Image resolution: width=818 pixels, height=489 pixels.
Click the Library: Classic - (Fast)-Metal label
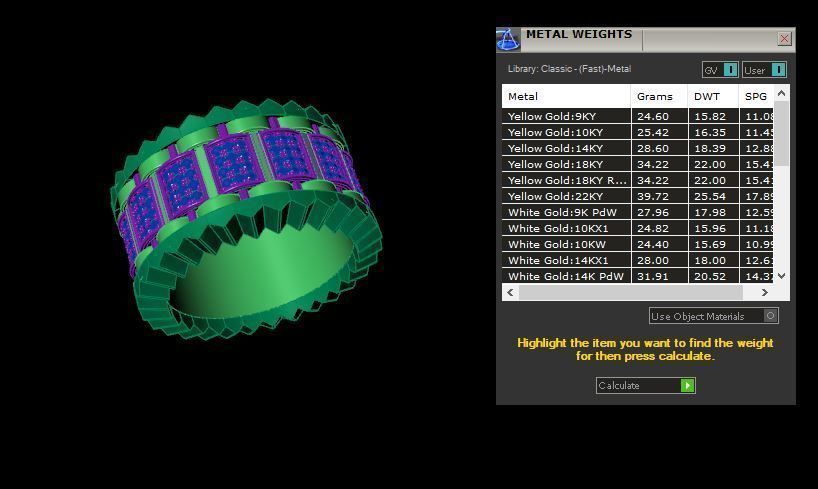(569, 69)
